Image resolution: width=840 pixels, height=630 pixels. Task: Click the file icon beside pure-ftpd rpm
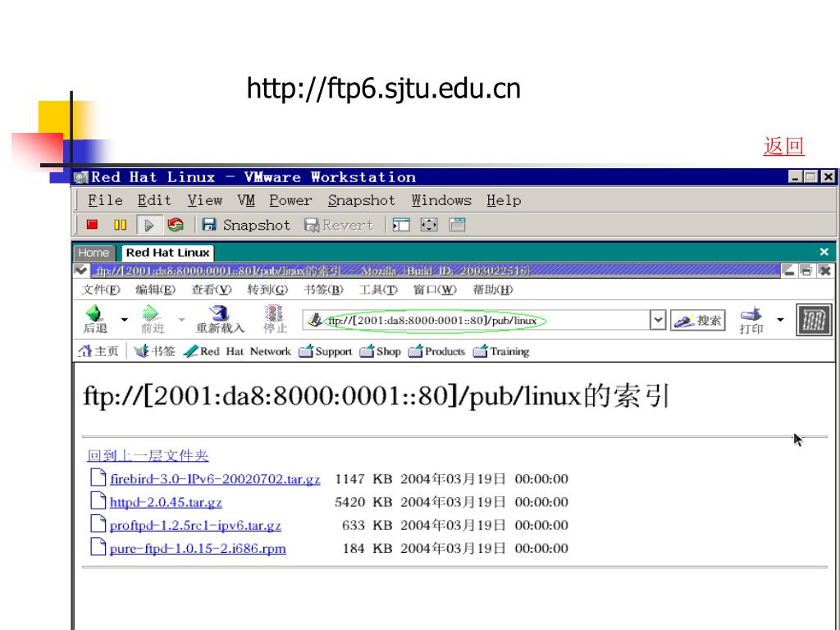pos(98,547)
